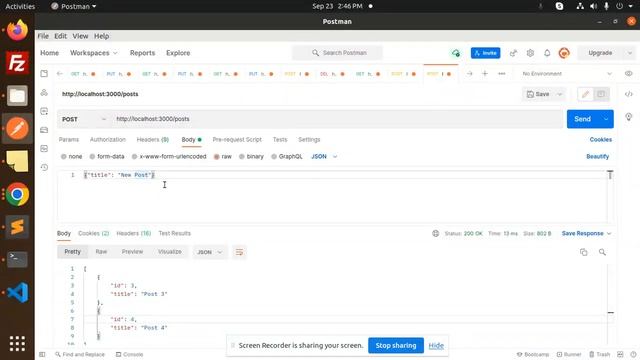The height and width of the screenshot is (360, 640).
Task: Launch Visual Studio Code from the dock
Action: coord(17,292)
